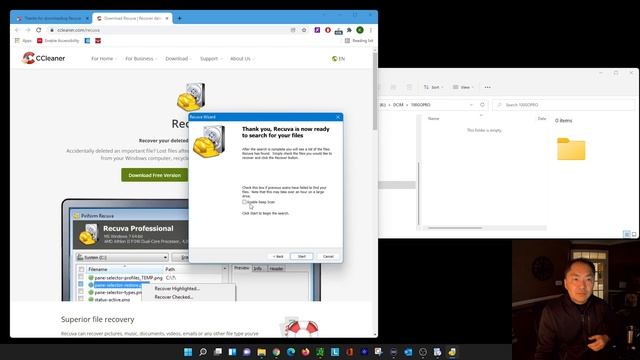
Task: Open Google Chrome from the taskbar
Action: tap(276, 352)
